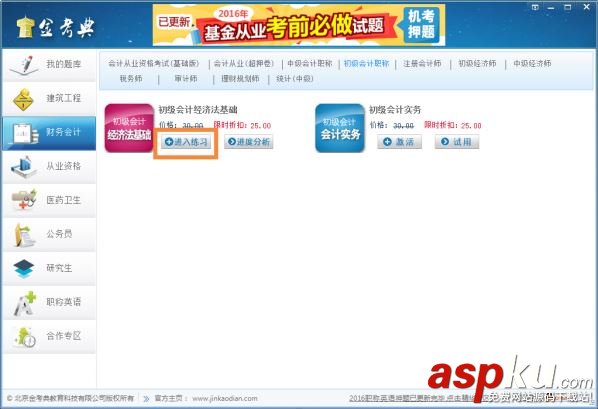Screen dimensions: 598x409
Task: Open the 研究生 category
Action: [49, 268]
